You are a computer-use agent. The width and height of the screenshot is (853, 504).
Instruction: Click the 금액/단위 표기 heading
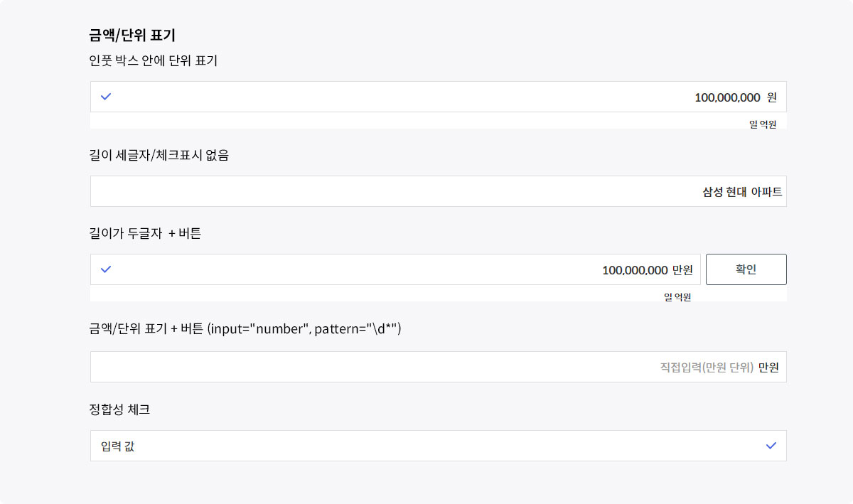(x=132, y=35)
